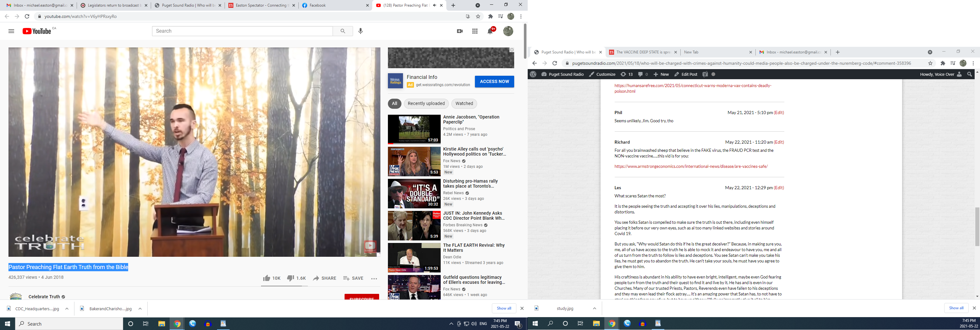Dislike the video with thumbs down icon

coord(291,278)
